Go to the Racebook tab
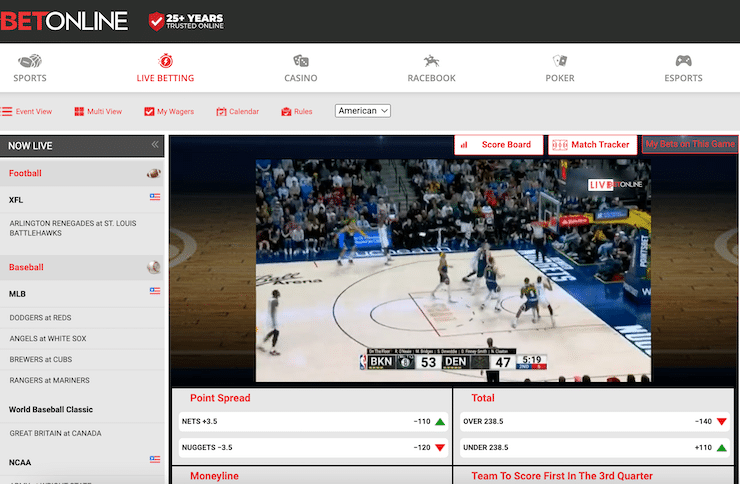 tap(431, 68)
